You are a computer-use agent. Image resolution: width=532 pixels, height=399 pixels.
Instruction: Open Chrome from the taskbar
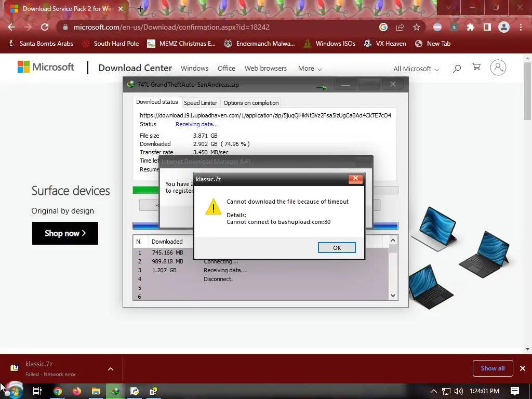58,391
